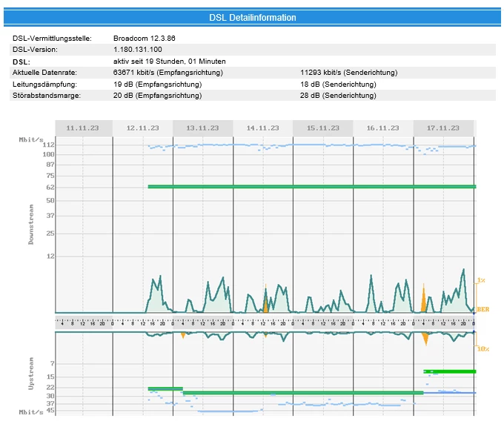Screen dimensions: 504x424
Task: Click the DSL-Version label
Action: 35,50
